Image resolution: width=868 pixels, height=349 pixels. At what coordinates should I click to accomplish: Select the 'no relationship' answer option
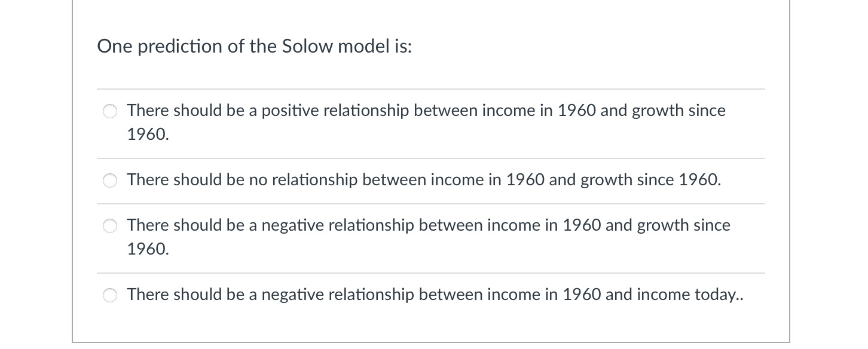110,180
